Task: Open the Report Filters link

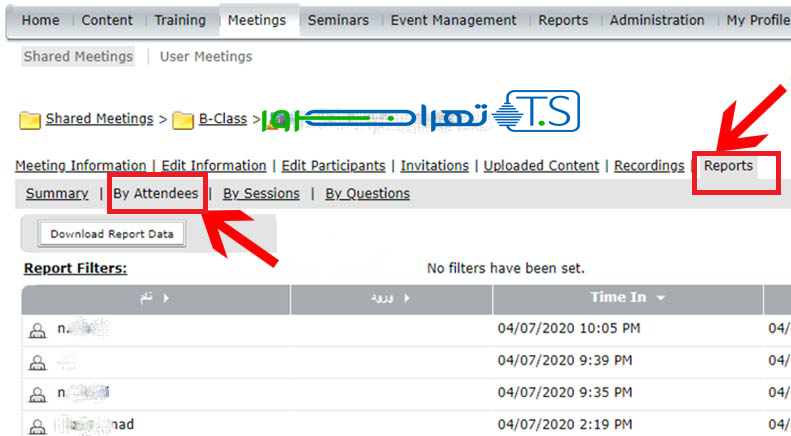Action: 75,268
